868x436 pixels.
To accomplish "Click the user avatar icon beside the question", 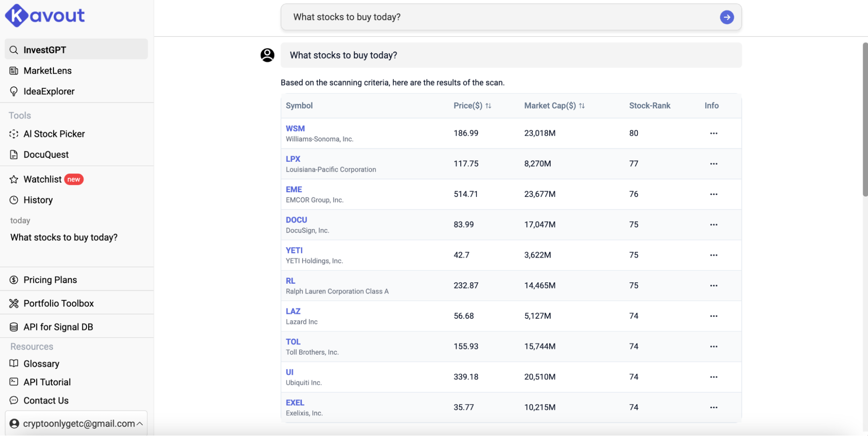I will [267, 55].
